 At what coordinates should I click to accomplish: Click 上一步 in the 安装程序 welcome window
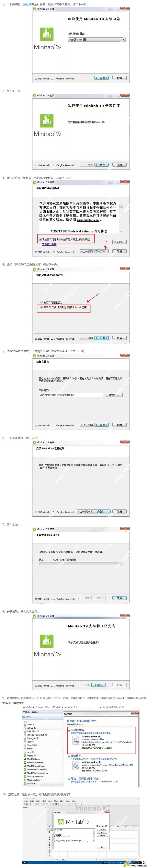87,164
